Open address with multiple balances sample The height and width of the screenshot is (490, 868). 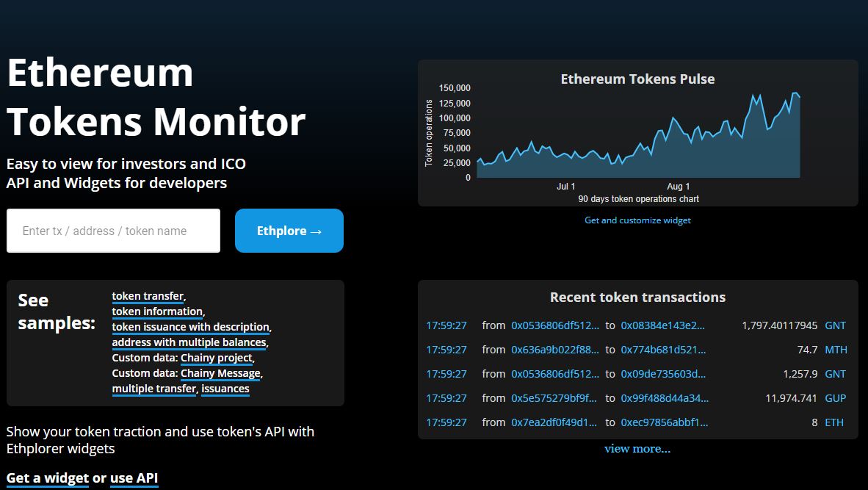point(189,343)
